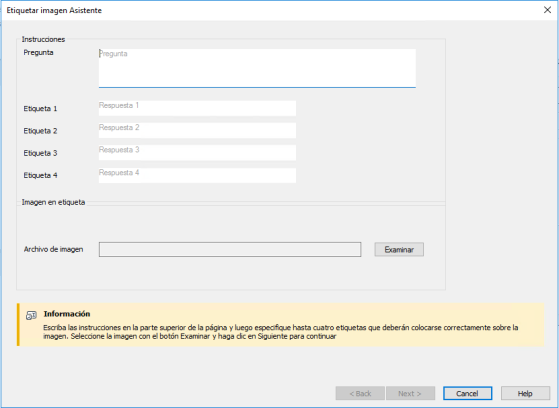This screenshot has height=408, width=559.
Task: Click the < Back button
Action: 360,393
